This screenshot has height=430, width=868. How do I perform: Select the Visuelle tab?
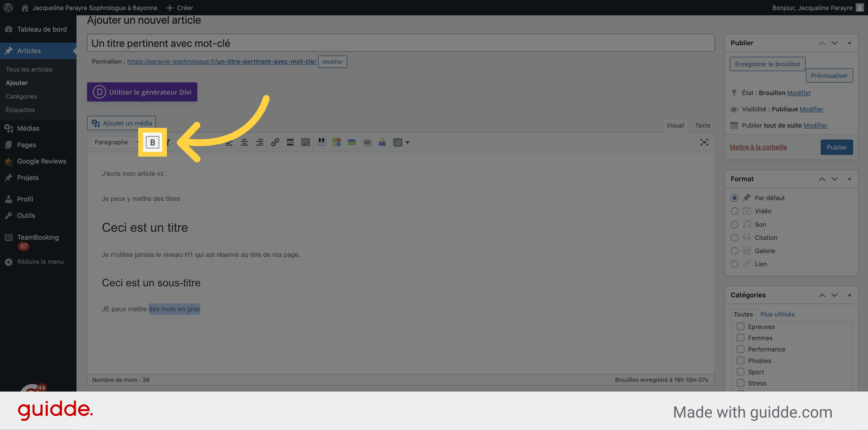tap(675, 125)
